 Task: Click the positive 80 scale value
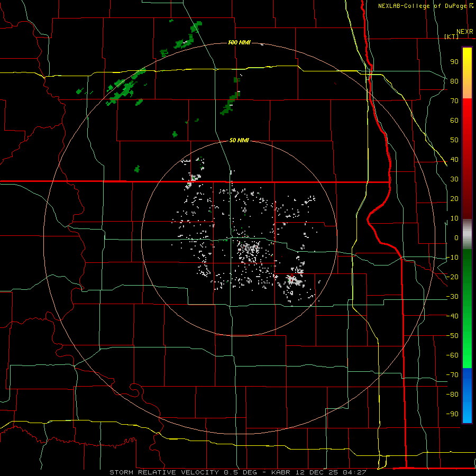click(x=454, y=81)
